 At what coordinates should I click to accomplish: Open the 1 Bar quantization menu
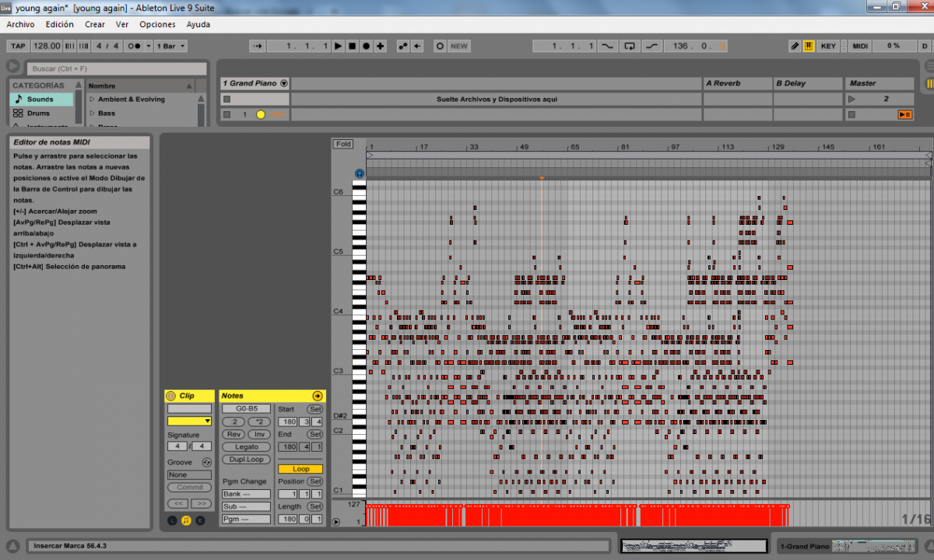pyautogui.click(x=170, y=46)
